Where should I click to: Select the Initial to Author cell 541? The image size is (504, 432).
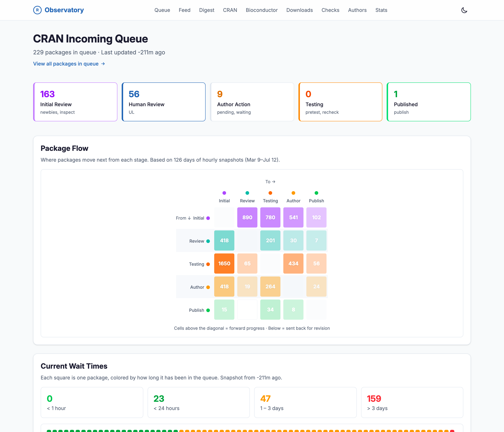(293, 217)
